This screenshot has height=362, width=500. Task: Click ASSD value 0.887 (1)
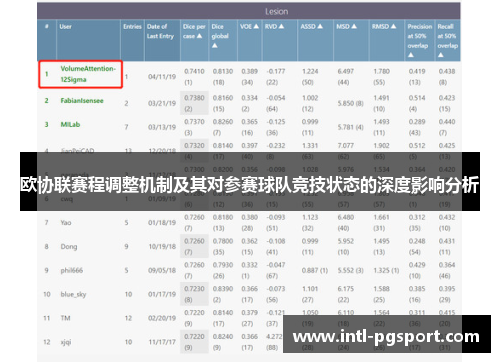point(315,270)
